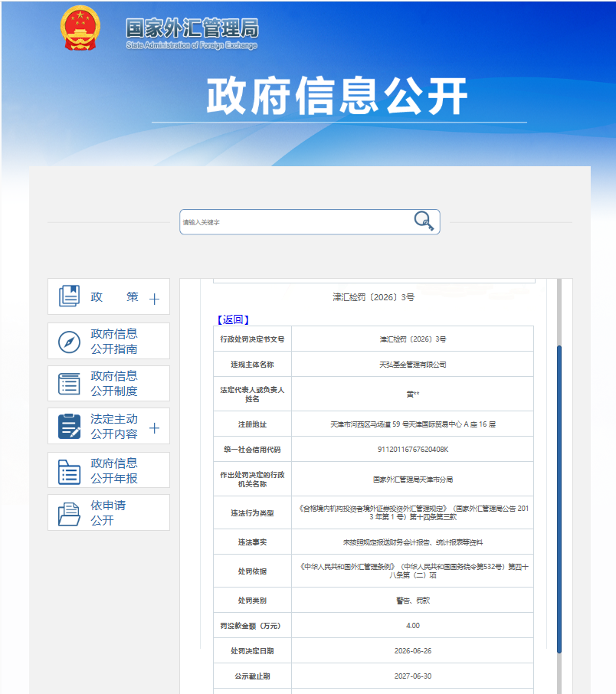Click the national emblem logo

[x=80, y=28]
